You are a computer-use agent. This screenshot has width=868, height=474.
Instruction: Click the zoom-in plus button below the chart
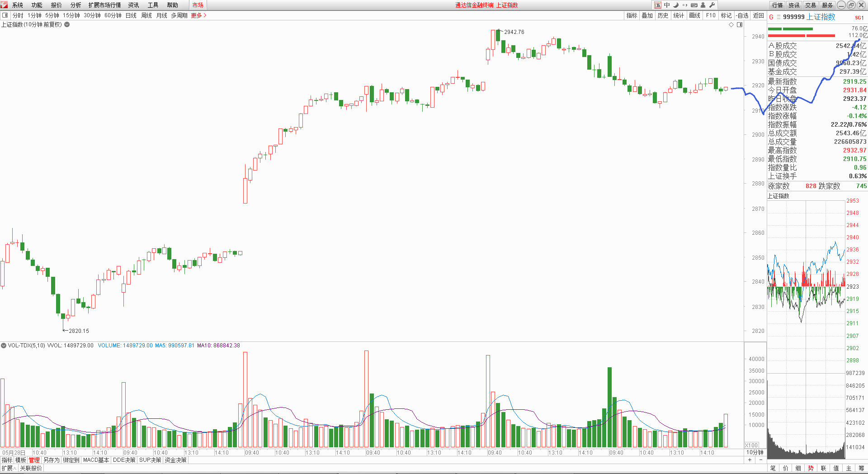pos(750,460)
